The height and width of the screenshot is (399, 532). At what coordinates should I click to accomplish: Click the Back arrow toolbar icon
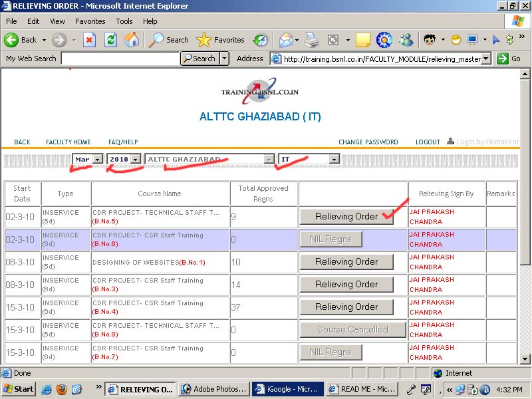(11, 40)
